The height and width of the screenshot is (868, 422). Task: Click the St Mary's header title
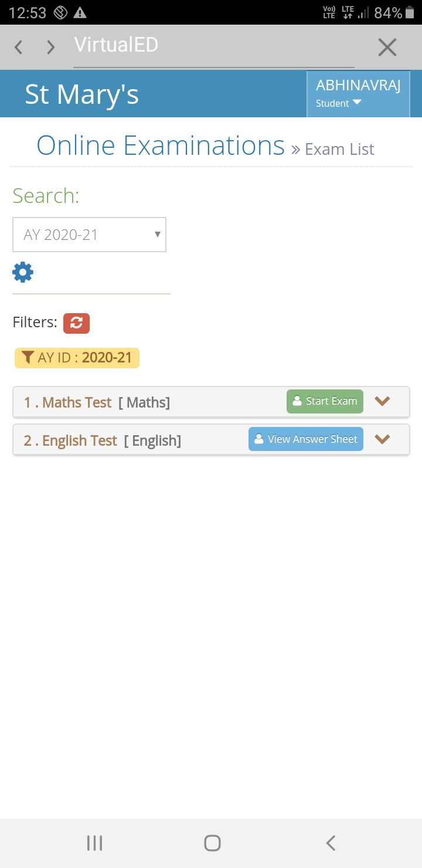pos(82,94)
